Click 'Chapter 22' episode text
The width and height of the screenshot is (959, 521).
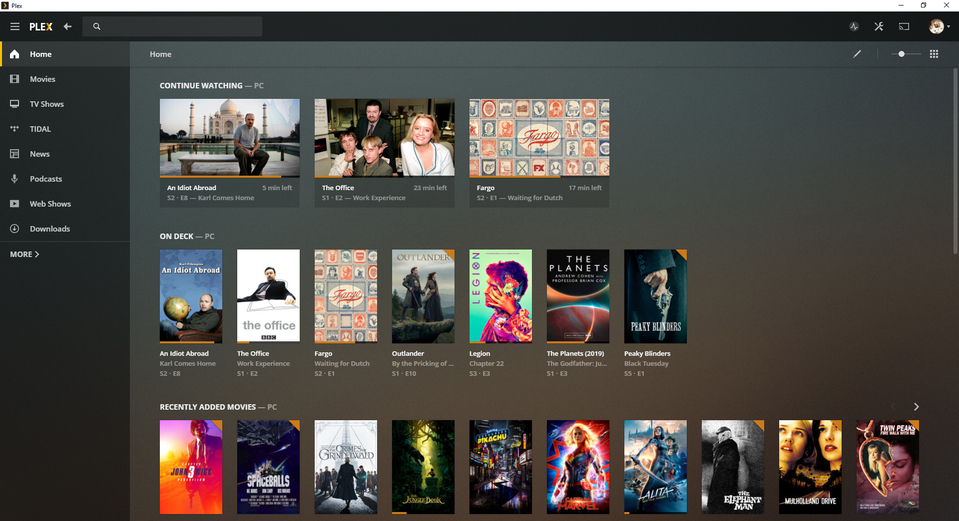click(x=486, y=363)
